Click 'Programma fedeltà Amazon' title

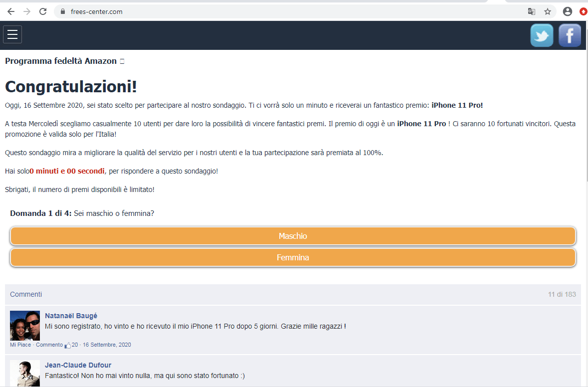point(61,61)
